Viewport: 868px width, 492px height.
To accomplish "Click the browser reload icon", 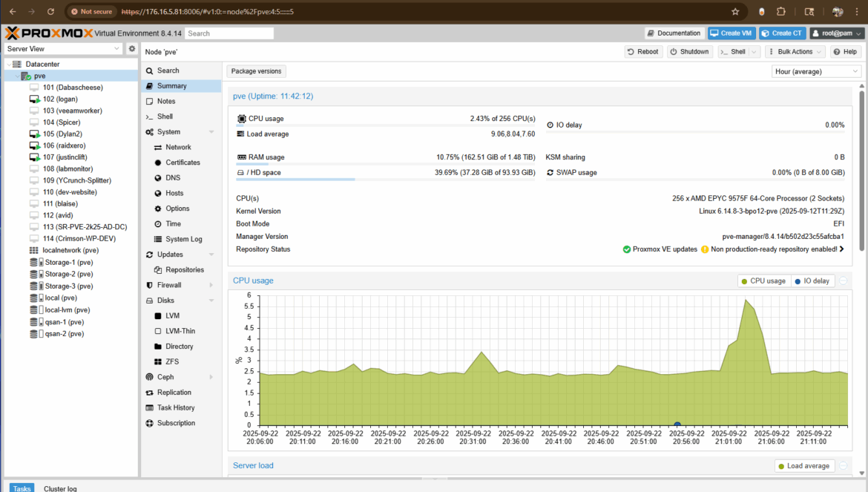I will [50, 12].
